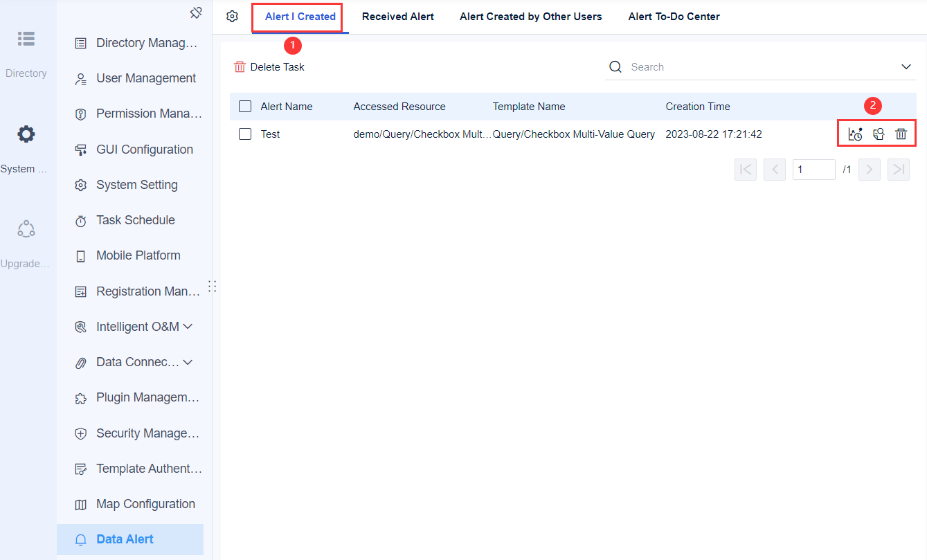Click the page number input field

[x=814, y=170]
